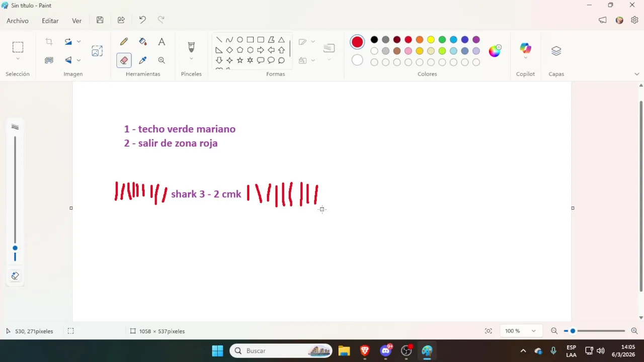Choose the Oval shape
This screenshot has width=644, height=362.
pyautogui.click(x=240, y=40)
